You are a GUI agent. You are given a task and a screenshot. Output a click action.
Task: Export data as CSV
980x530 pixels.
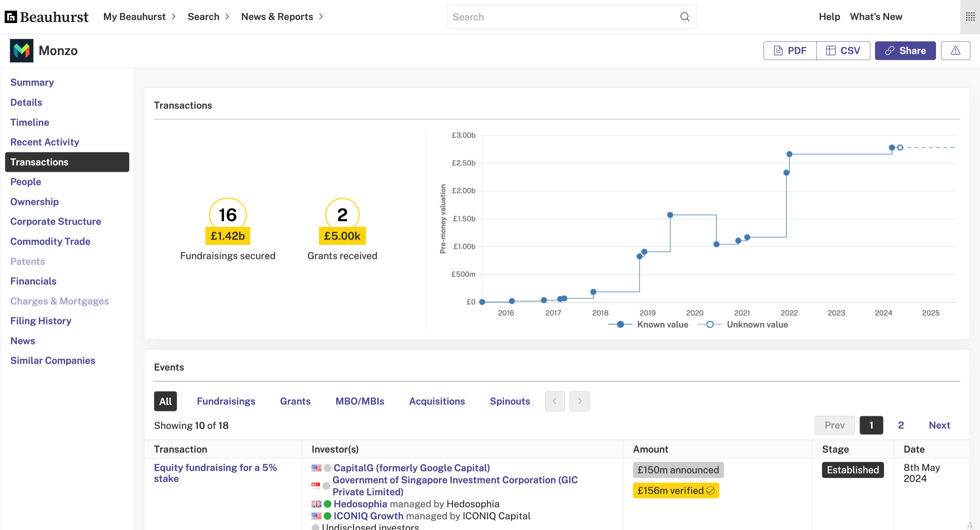coord(843,51)
